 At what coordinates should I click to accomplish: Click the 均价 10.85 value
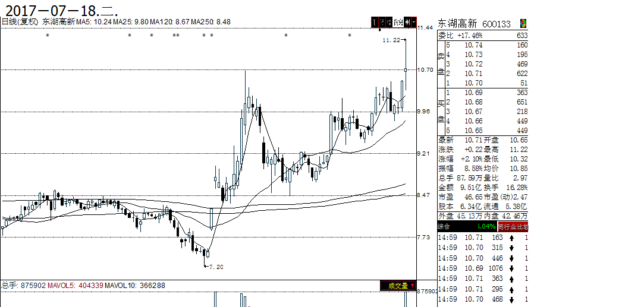coord(519,169)
